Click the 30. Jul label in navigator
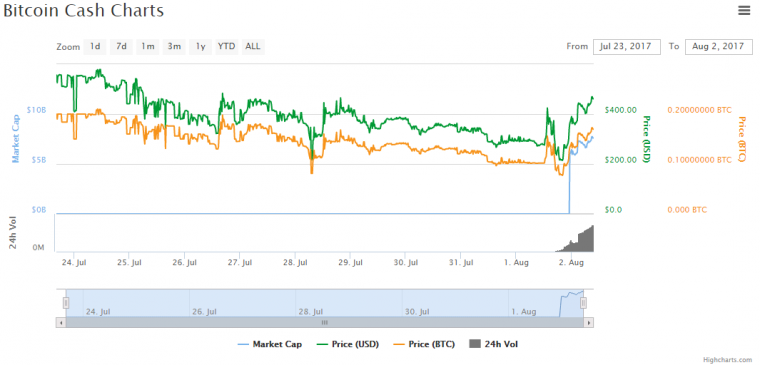Screen dimensions: 760x365 pos(417,312)
